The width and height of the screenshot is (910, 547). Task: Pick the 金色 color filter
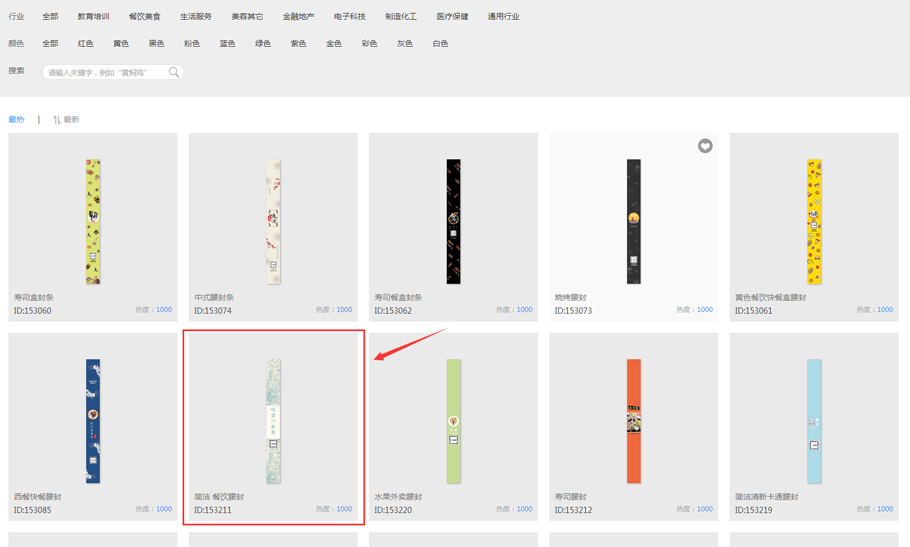[x=333, y=44]
